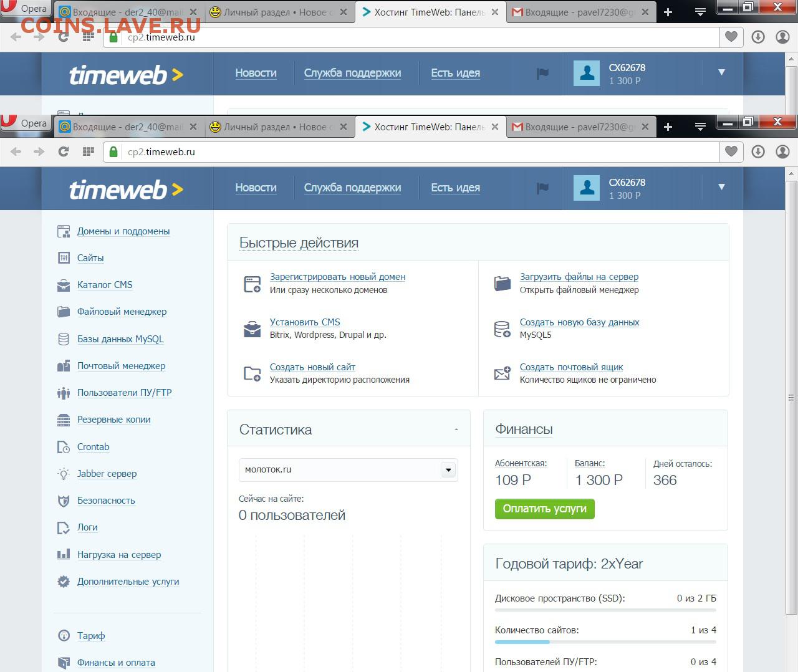This screenshot has height=672, width=798.
Task: Click the create mailbox envelope icon
Action: 502,373
